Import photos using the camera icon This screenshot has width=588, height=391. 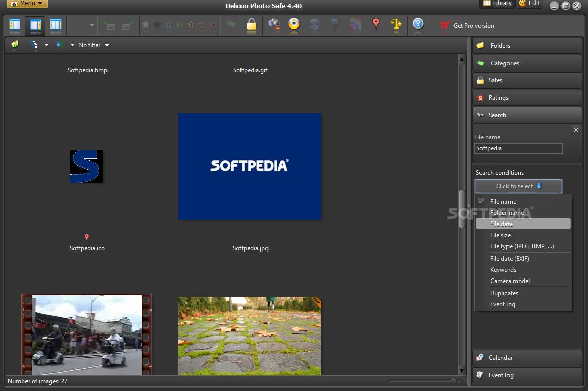click(274, 24)
